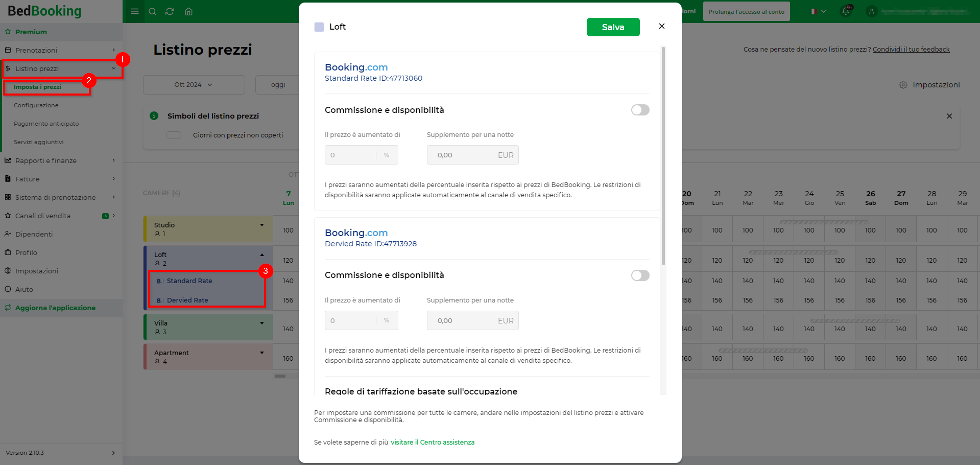Click the Sistema di prenotazione grid icon
The height and width of the screenshot is (465, 980).
pos(8,197)
